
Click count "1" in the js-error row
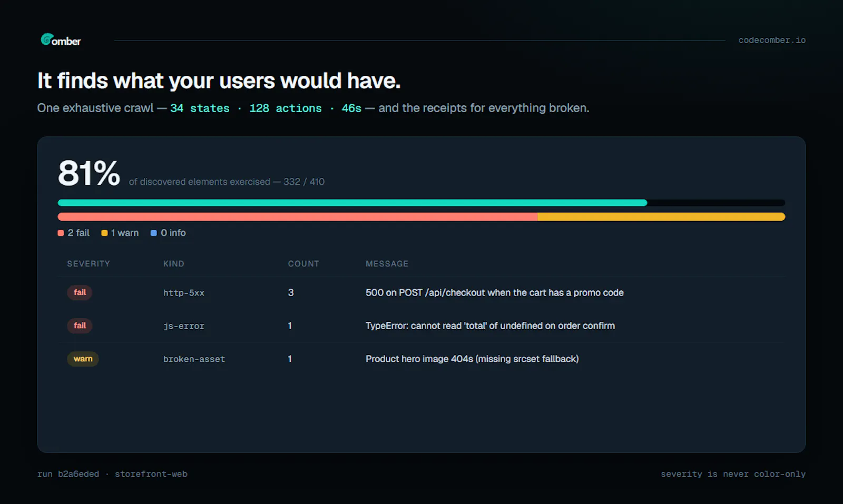290,325
